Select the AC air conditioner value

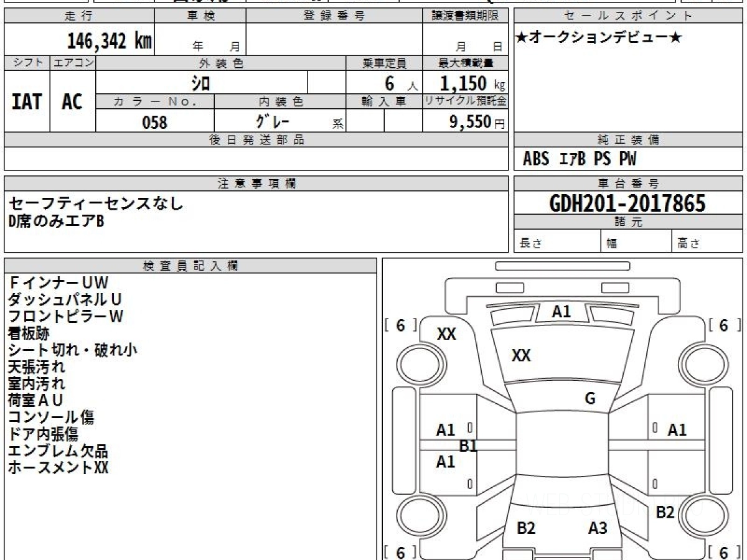[72, 102]
